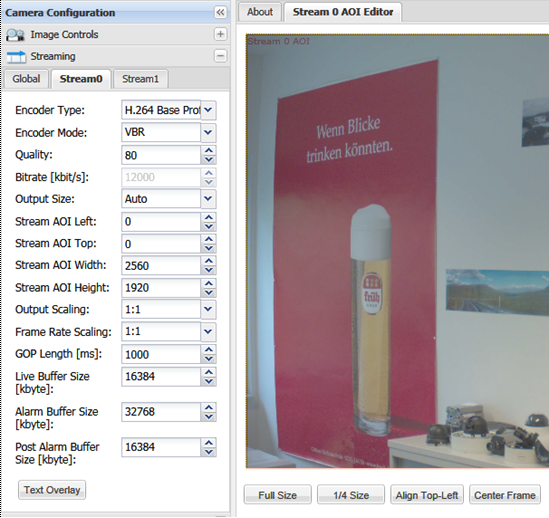Screen dimensions: 549x518
Task: Click the Stream AOI Width field
Action: click(x=161, y=265)
